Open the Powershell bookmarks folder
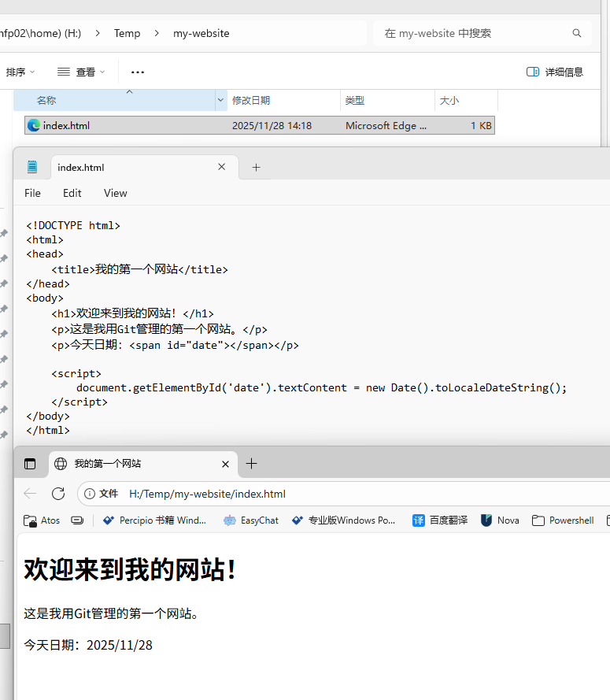This screenshot has height=700, width=610. coord(563,520)
